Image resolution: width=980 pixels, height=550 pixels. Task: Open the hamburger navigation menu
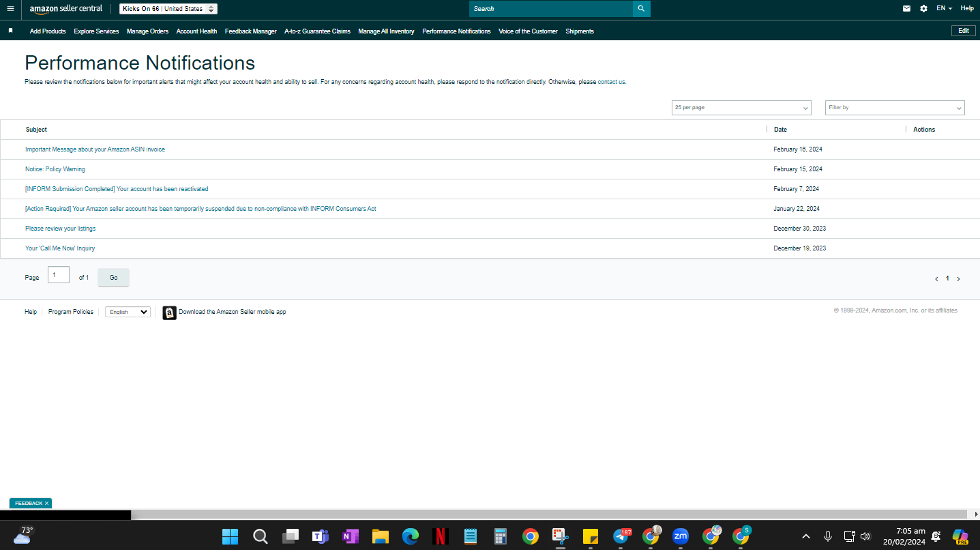10,9
